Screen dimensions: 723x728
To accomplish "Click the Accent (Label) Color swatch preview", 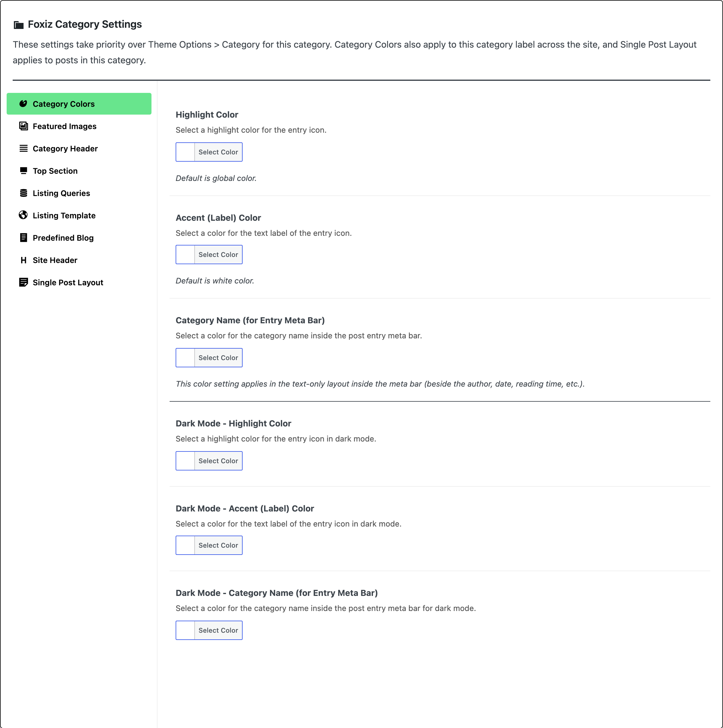I will (x=186, y=255).
